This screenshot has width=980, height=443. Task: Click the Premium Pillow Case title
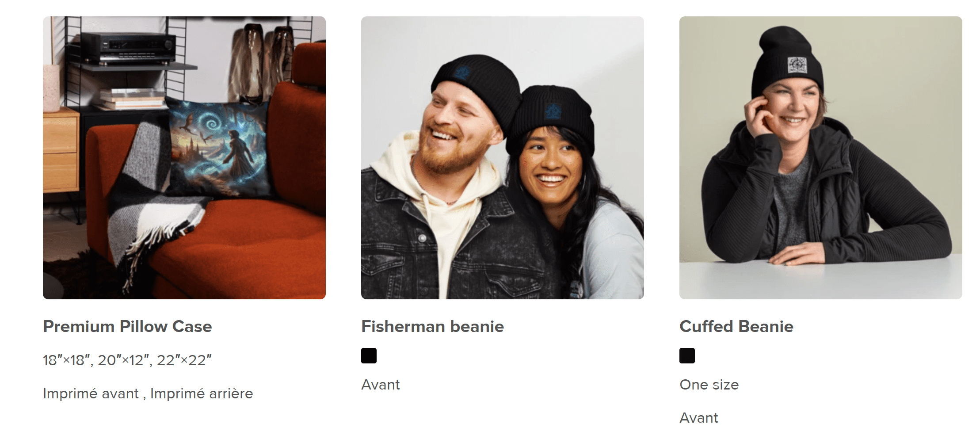click(x=127, y=326)
